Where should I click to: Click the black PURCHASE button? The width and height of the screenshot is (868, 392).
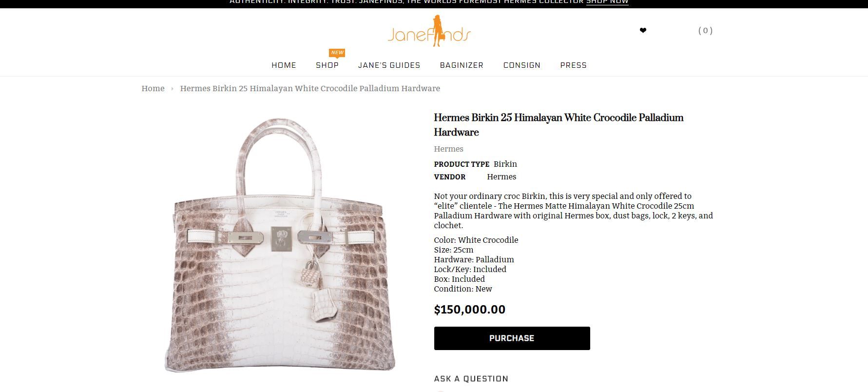click(512, 338)
